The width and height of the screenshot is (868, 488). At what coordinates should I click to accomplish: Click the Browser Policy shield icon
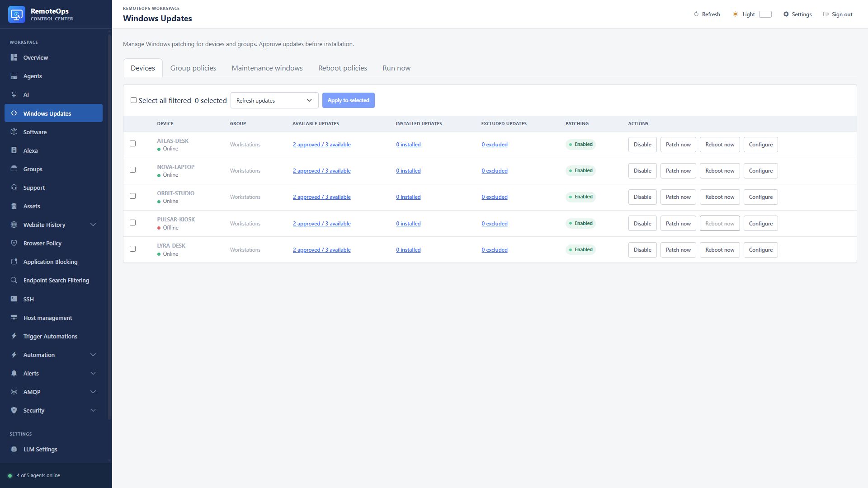[x=14, y=243]
